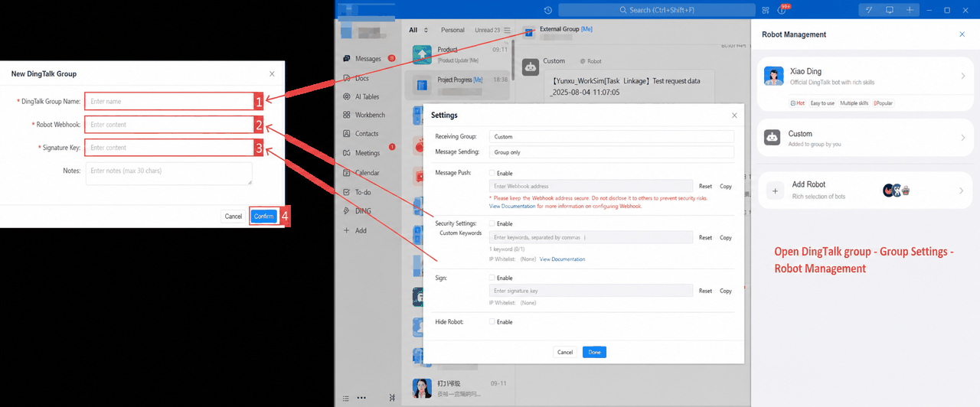Open notification icon with 99+ badge
Screen dimensions: 980x407
[782, 10]
